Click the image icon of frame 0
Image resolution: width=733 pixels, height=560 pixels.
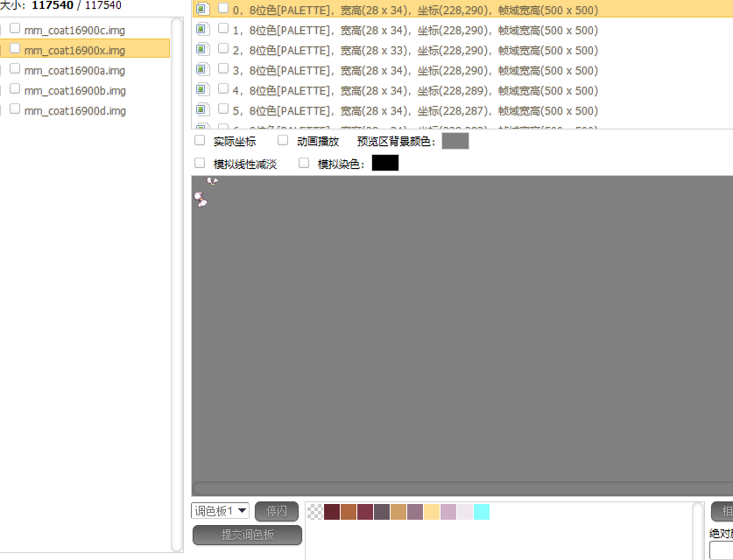pyautogui.click(x=202, y=10)
